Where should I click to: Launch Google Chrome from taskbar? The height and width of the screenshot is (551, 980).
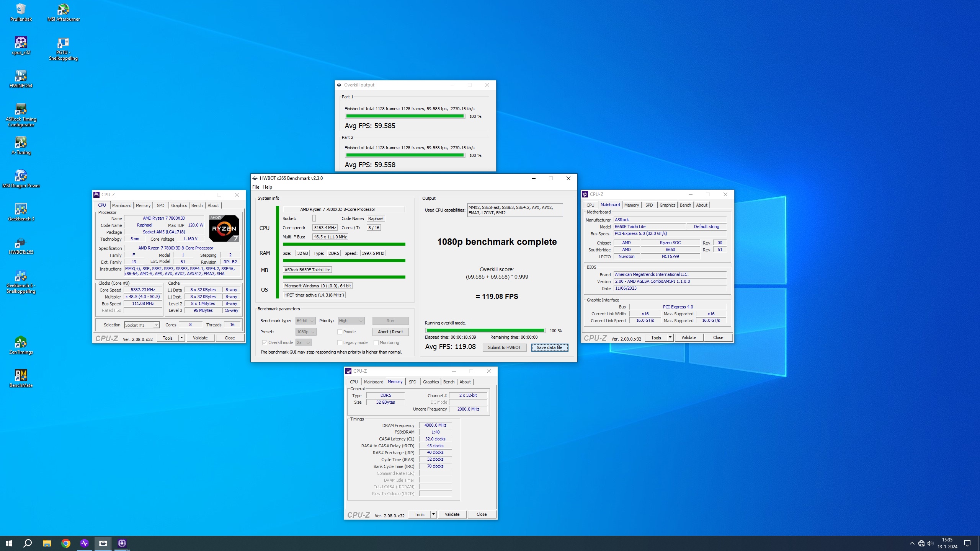pyautogui.click(x=66, y=543)
